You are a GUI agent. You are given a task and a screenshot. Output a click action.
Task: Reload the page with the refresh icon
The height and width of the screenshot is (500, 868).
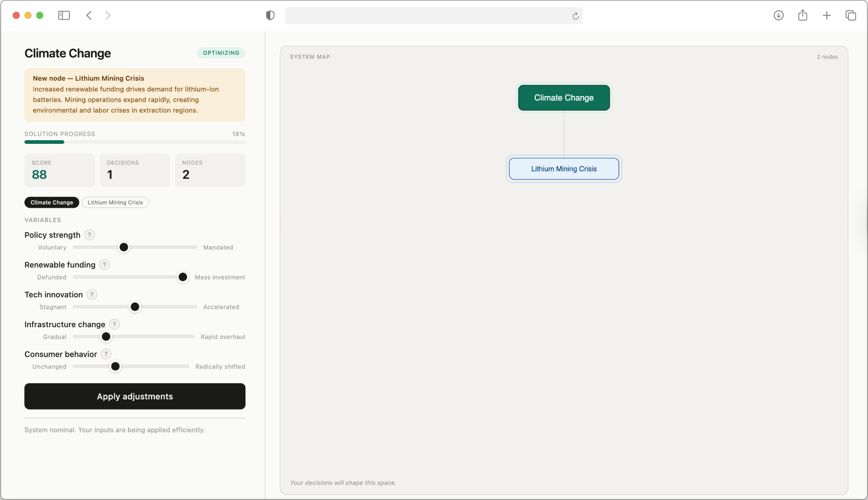(575, 16)
